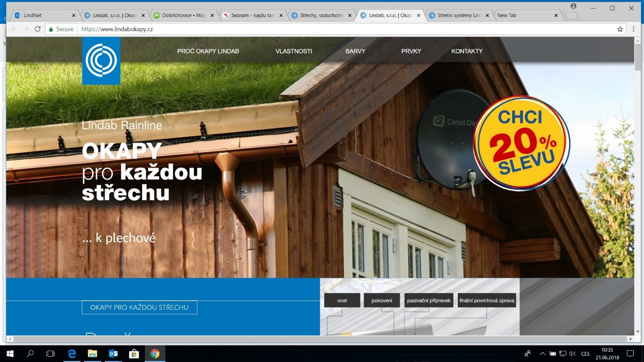Switch to the Seznam - najdu tam tab
Viewport: 644px width, 362px height.
tap(252, 15)
